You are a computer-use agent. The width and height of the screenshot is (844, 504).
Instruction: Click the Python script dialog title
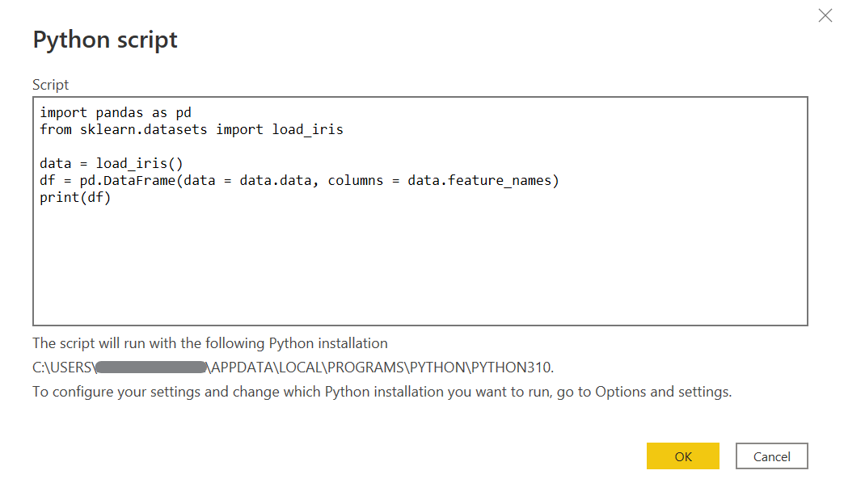tap(105, 39)
